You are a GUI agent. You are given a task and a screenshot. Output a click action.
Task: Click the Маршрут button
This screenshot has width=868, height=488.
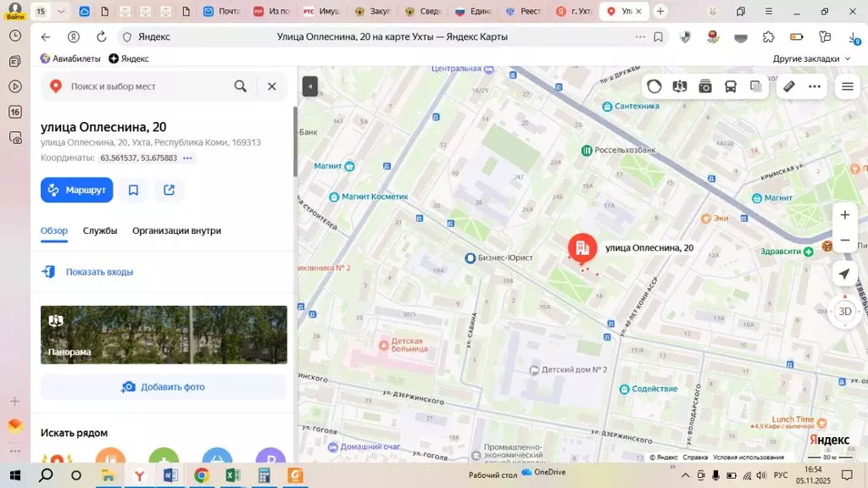click(76, 190)
